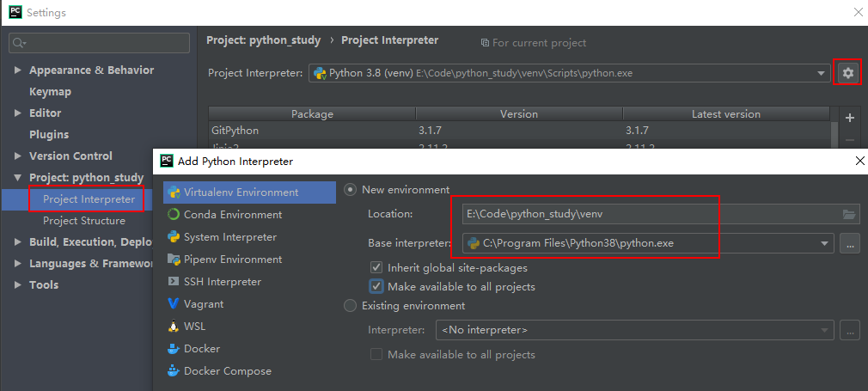This screenshot has width=868, height=391.
Task: Expand the Version Control settings group
Action: [x=18, y=156]
